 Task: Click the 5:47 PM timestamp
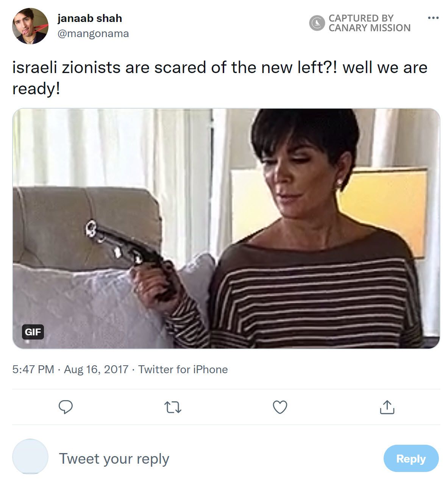[x=33, y=369]
